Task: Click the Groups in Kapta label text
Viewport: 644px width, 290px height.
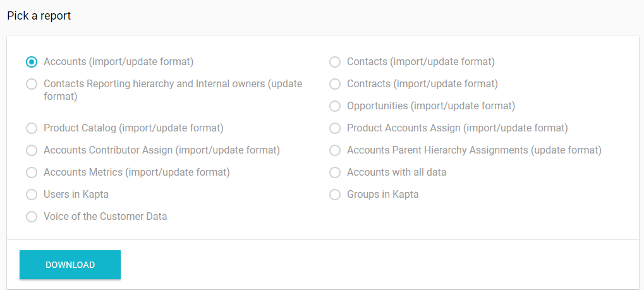Action: click(382, 195)
